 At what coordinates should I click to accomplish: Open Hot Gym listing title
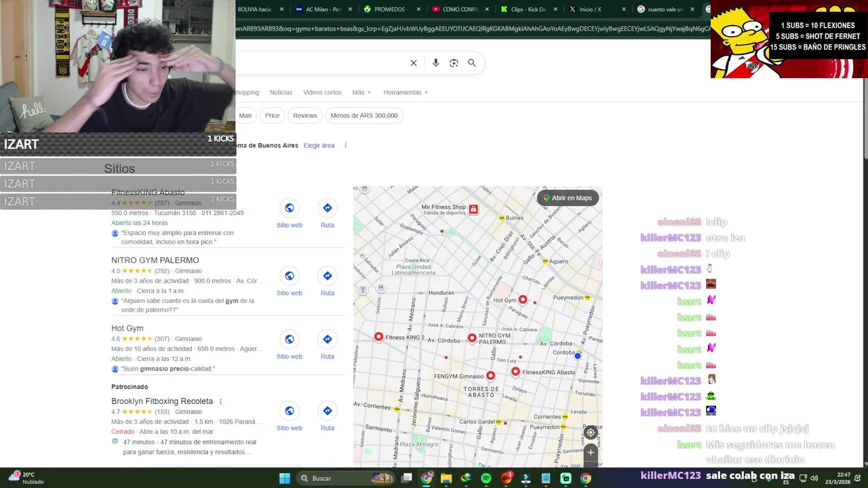[x=127, y=328]
